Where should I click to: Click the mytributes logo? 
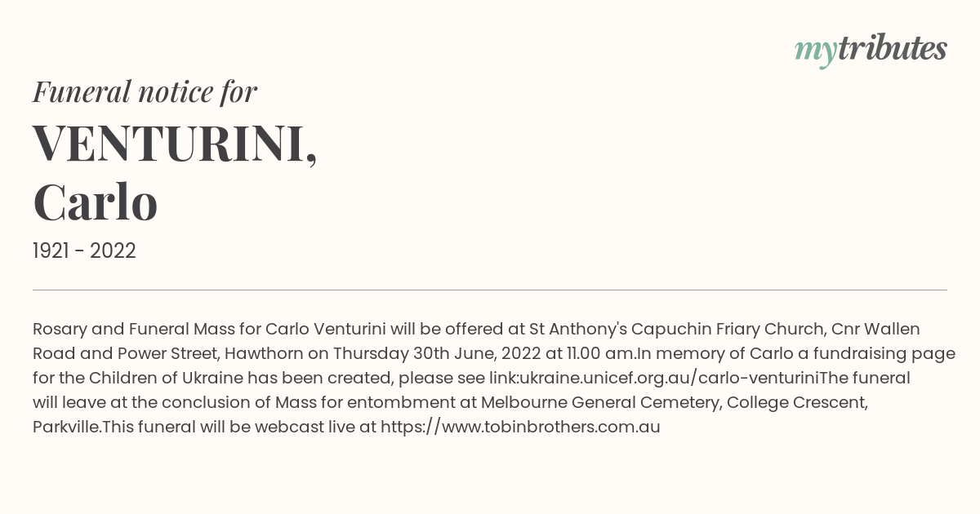coord(870,49)
